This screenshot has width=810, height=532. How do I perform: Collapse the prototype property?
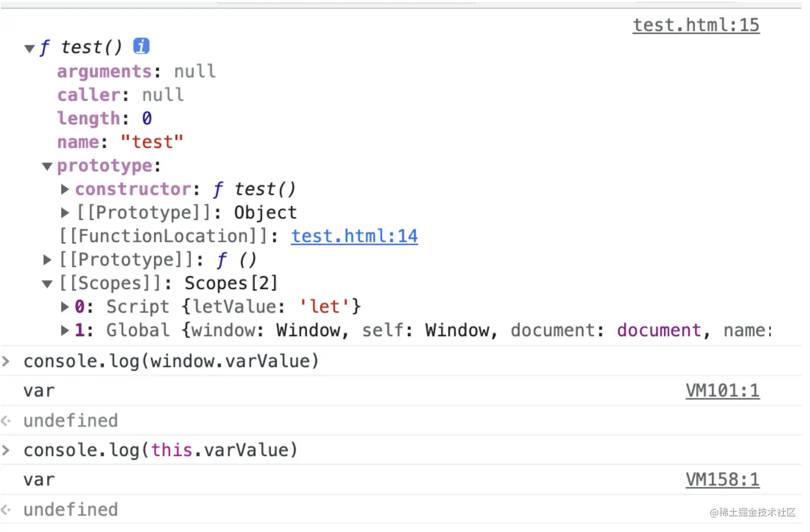(x=47, y=166)
